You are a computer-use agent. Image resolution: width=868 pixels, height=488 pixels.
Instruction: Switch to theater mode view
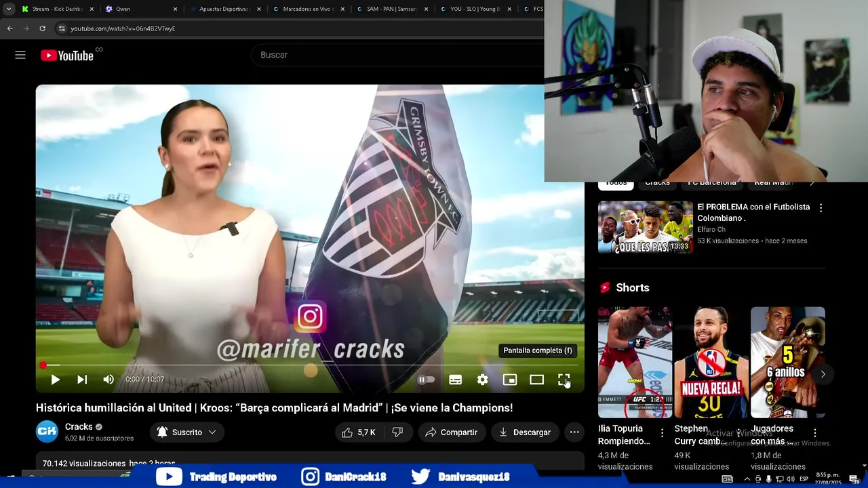[x=536, y=380]
